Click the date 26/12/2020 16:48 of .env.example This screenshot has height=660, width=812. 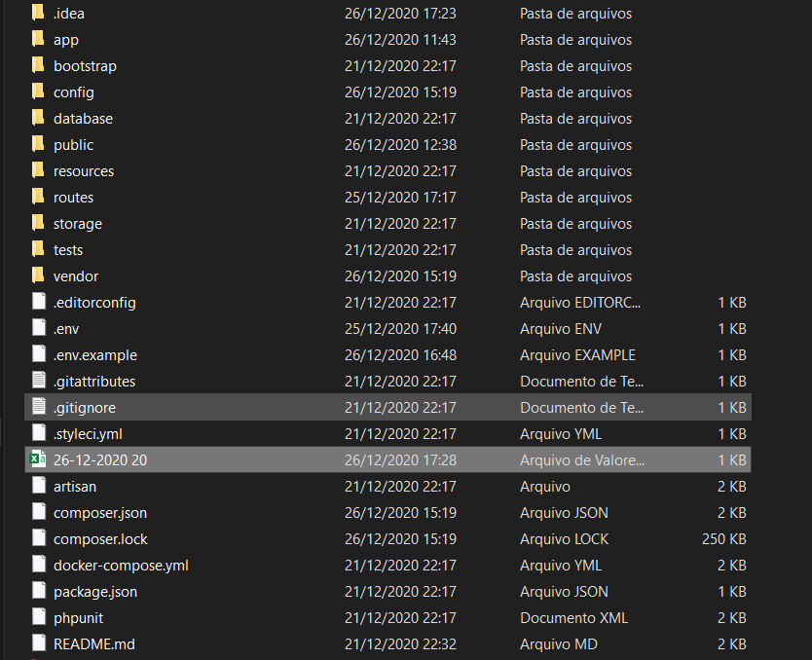(401, 355)
